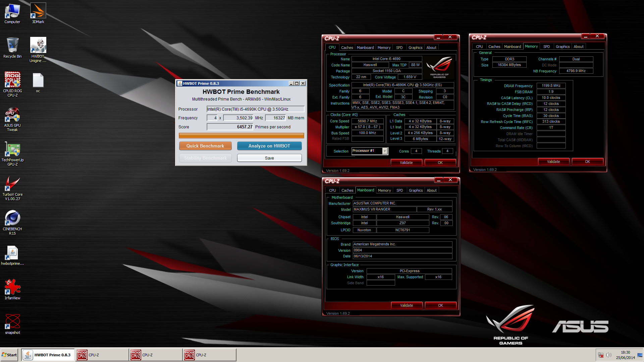Click DRAM Frequency value 1199.8 MHz
Viewport: 644px width, 362px height.
click(x=551, y=86)
